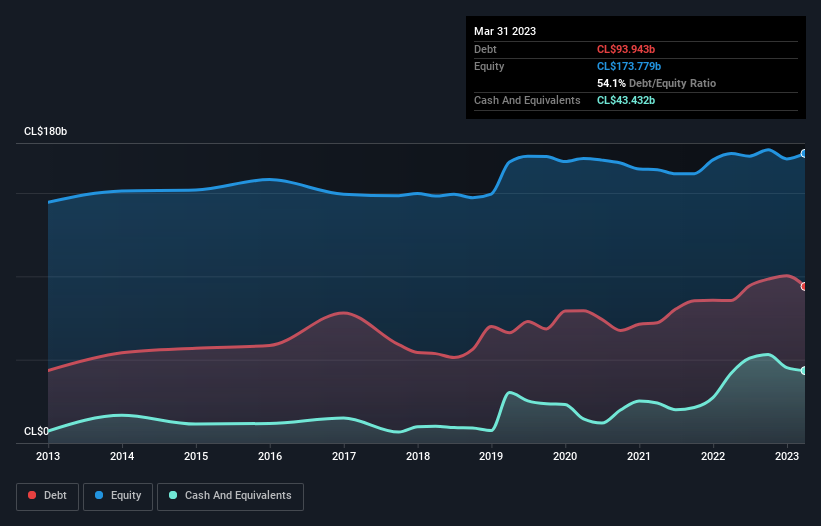Click the 2016 x-axis label

tap(270, 456)
